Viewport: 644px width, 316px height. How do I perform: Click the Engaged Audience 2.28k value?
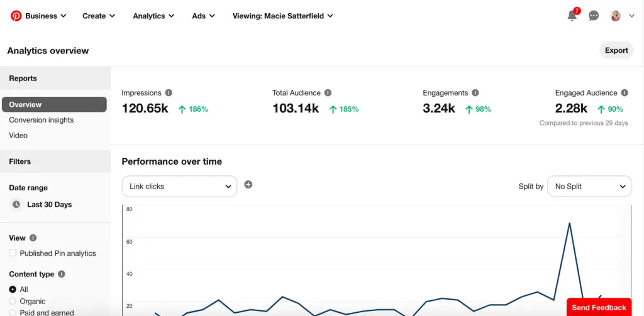571,109
